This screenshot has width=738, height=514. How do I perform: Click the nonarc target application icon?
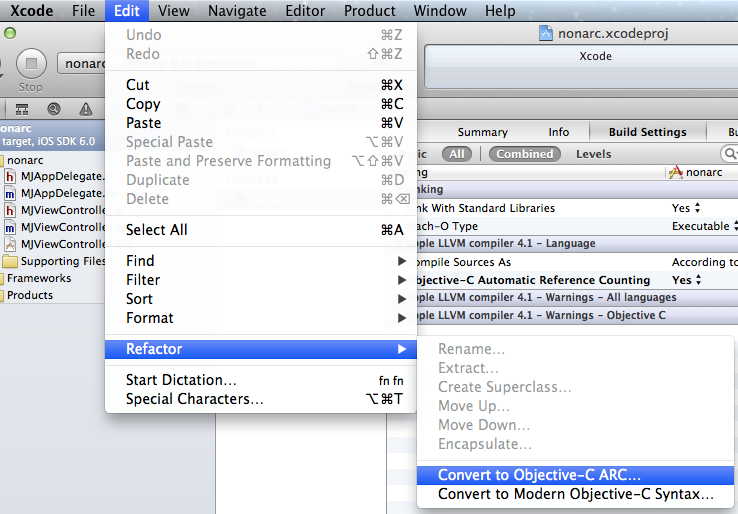click(676, 172)
